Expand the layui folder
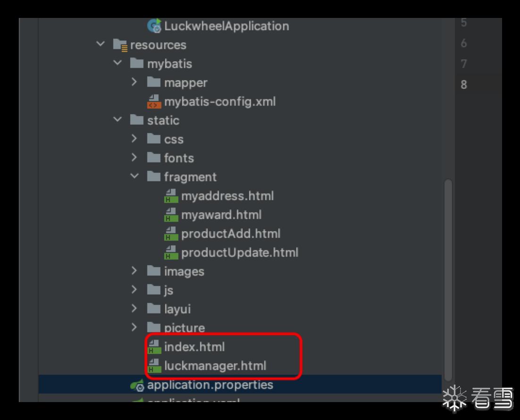The width and height of the screenshot is (520, 420). pos(134,309)
